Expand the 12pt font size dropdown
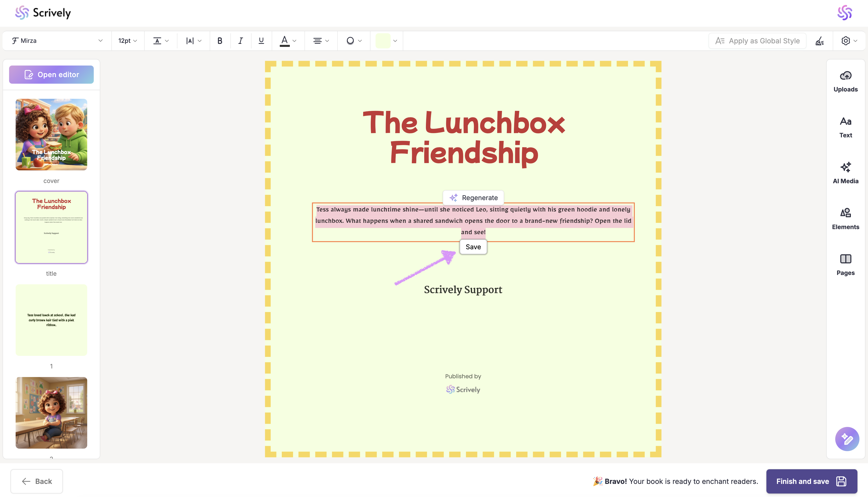This screenshot has height=497, width=868. click(x=128, y=41)
